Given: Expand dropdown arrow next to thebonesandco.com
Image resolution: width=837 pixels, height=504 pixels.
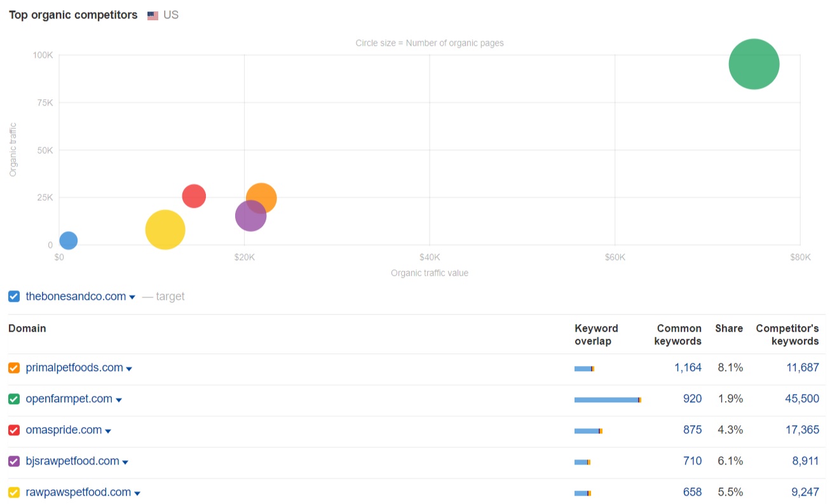Looking at the screenshot, I should click(132, 297).
